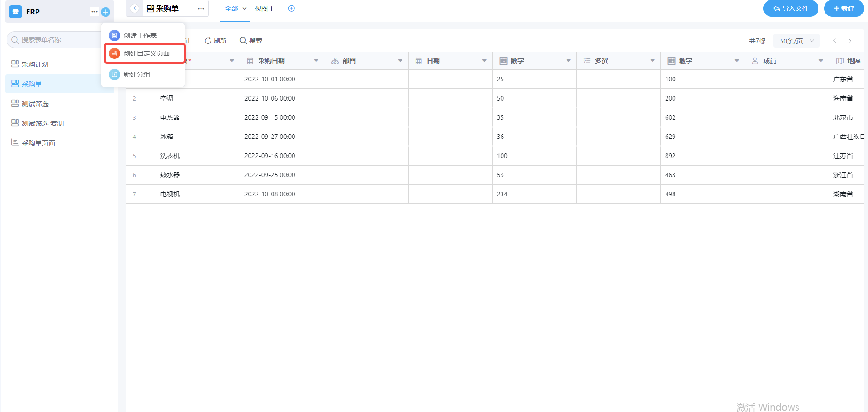Switch to the 视图 1 tab
Viewport: 868px width, 412px height.
pyautogui.click(x=264, y=8)
